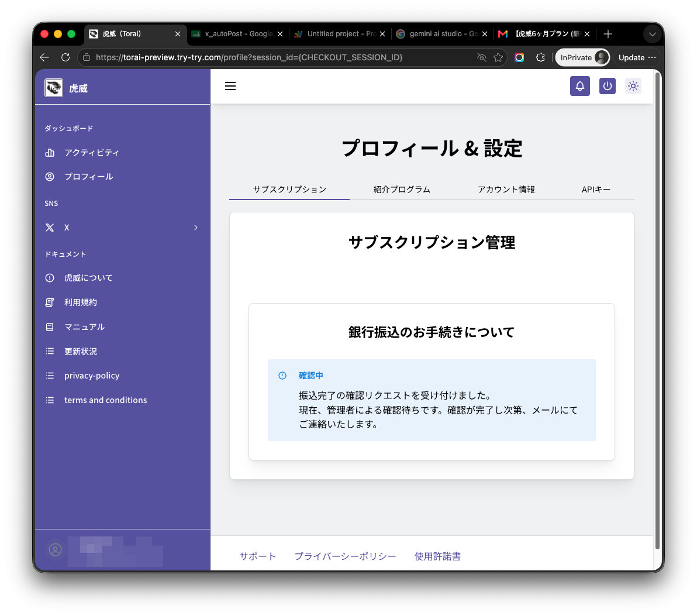Switch to 虎威6ヶ月プラン Gmail tab
The image size is (697, 616).
(x=544, y=34)
